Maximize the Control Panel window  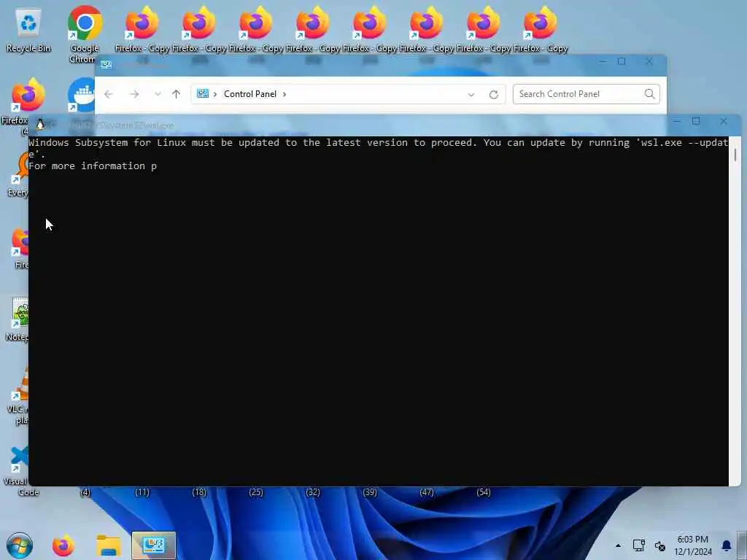tap(622, 61)
